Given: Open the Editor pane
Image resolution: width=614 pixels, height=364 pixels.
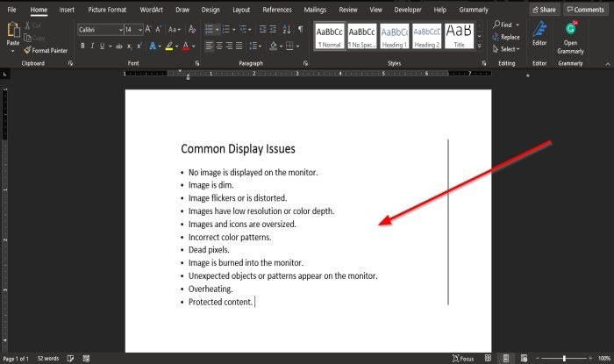Looking at the screenshot, I should [x=539, y=34].
